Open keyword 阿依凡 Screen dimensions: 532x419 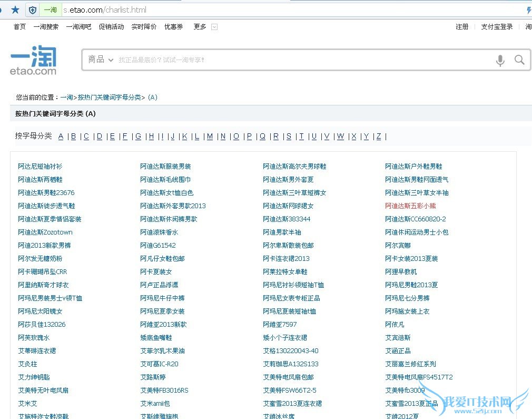[x=395, y=324]
